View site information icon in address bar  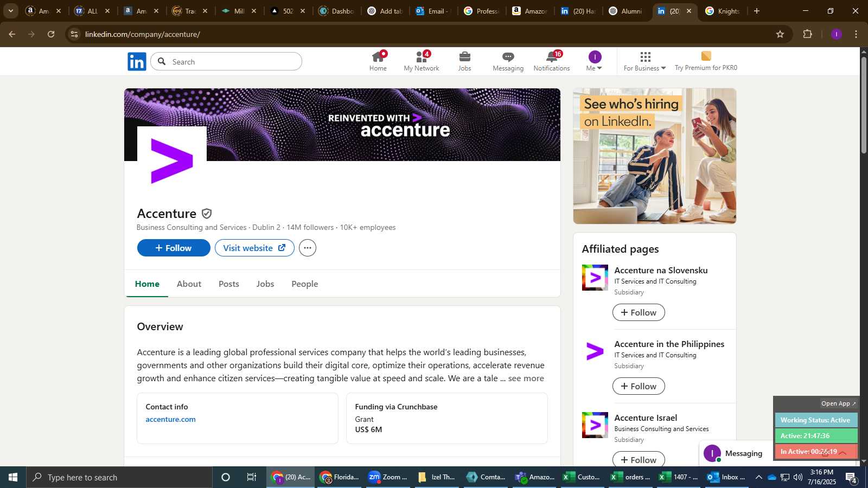pyautogui.click(x=74, y=34)
